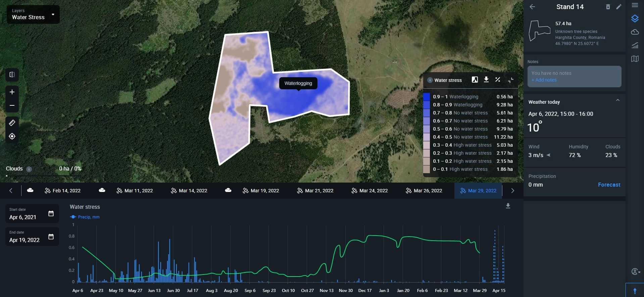
Task: Click the 0.9 – 1 Waterlogging color swatch
Action: click(x=427, y=97)
